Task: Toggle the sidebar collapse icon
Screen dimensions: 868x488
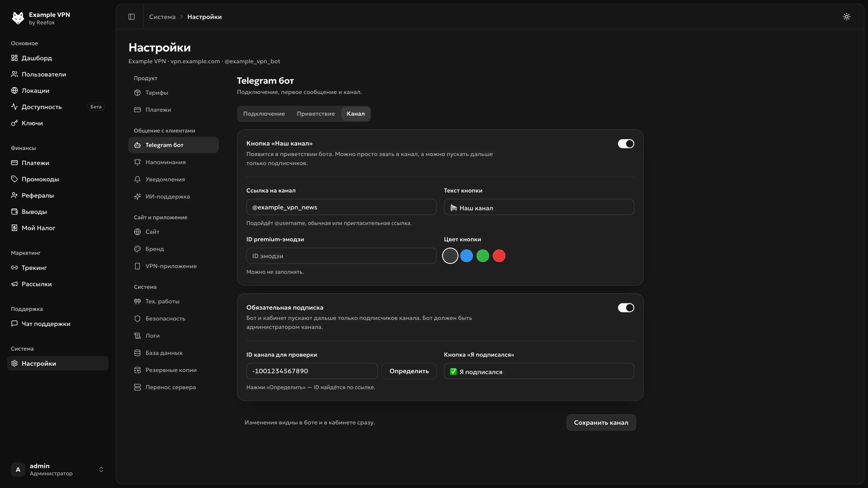Action: (131, 17)
